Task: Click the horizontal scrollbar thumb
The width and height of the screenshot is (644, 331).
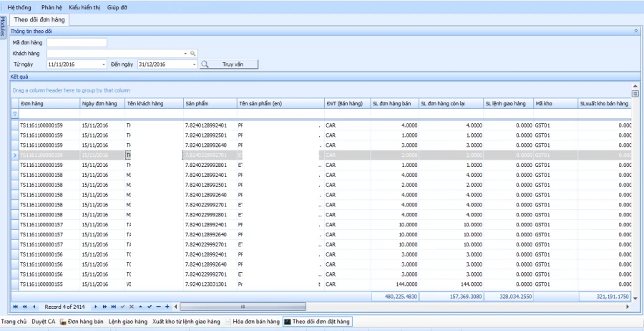Action: click(243, 307)
